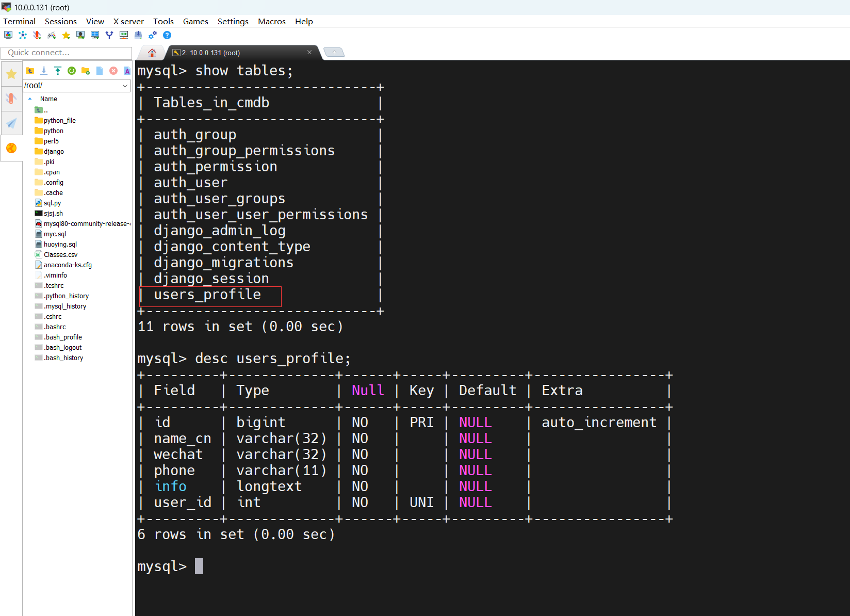
Task: Create a new folder icon
Action: click(86, 71)
